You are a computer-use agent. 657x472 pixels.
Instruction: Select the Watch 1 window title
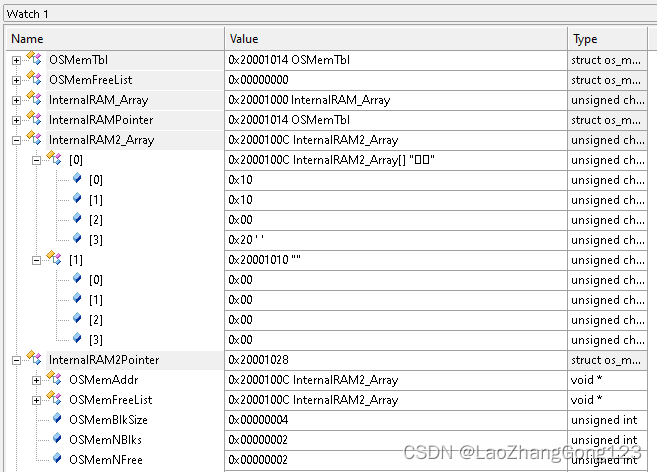coord(28,14)
